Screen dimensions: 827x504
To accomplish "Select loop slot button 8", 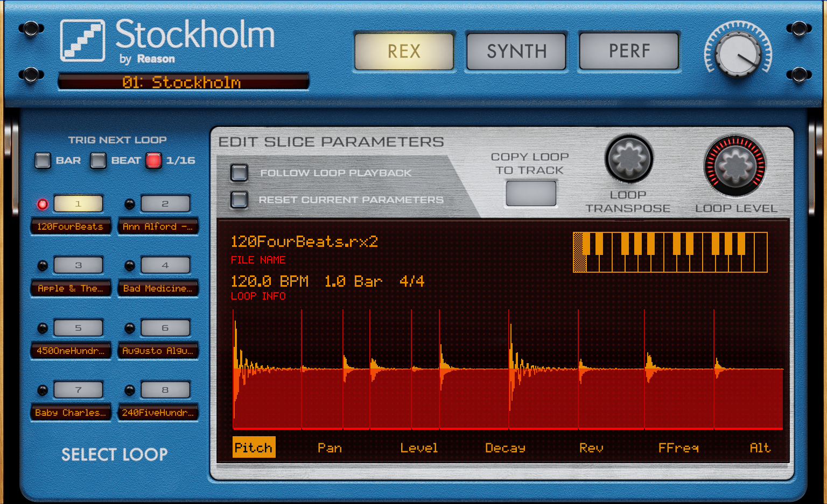I will (x=165, y=389).
